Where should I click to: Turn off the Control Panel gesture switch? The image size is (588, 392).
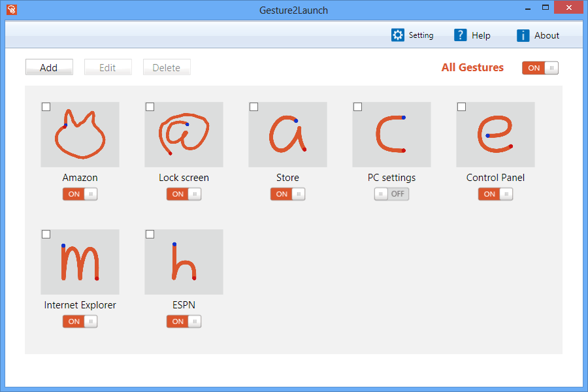point(495,194)
